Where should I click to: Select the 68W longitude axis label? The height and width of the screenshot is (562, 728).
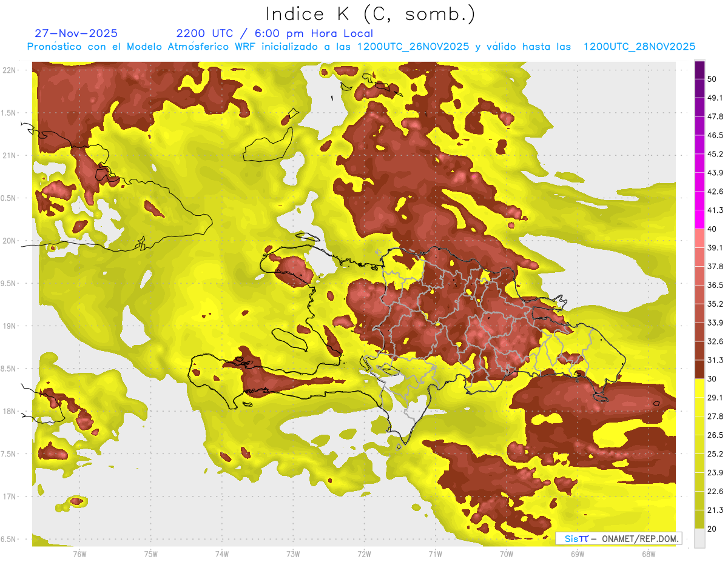(x=648, y=554)
